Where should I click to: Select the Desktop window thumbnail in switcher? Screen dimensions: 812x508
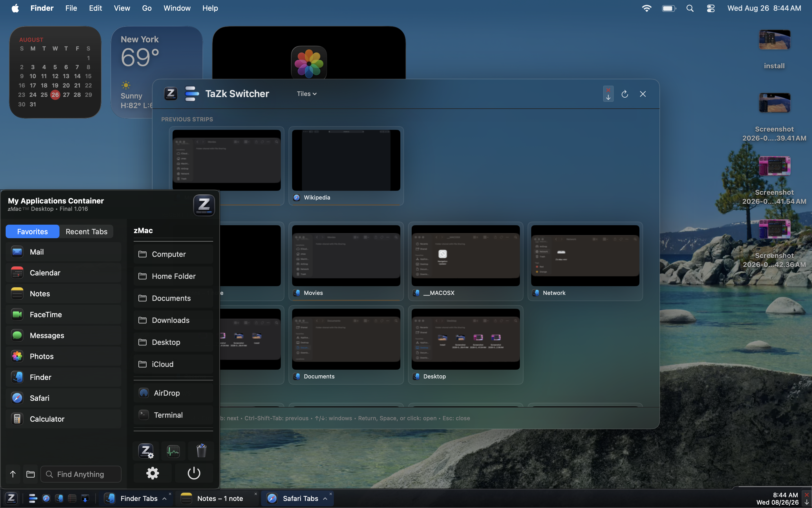point(465,345)
